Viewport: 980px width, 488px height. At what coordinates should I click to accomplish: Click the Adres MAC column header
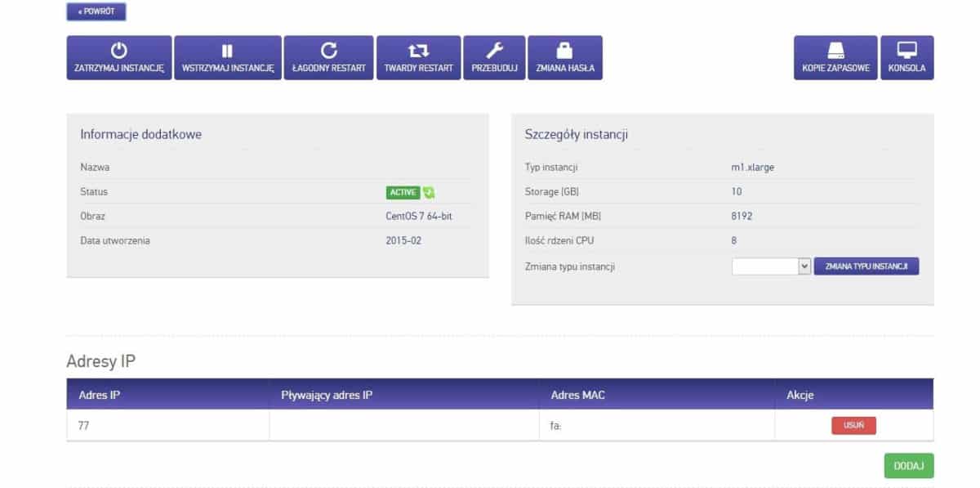578,396
